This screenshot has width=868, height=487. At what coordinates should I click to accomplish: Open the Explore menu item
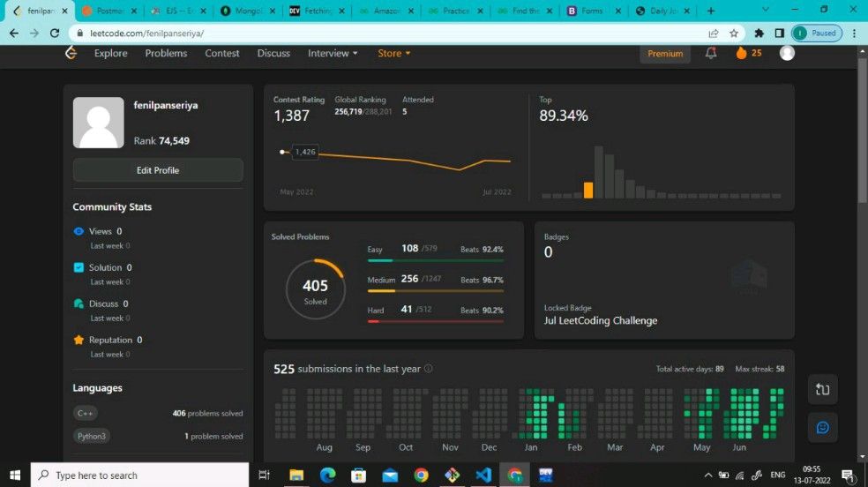111,53
